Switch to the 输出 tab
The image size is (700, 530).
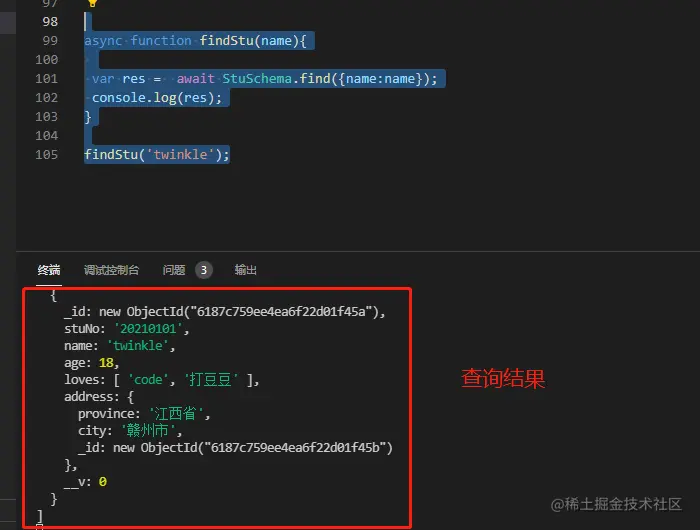point(246,270)
